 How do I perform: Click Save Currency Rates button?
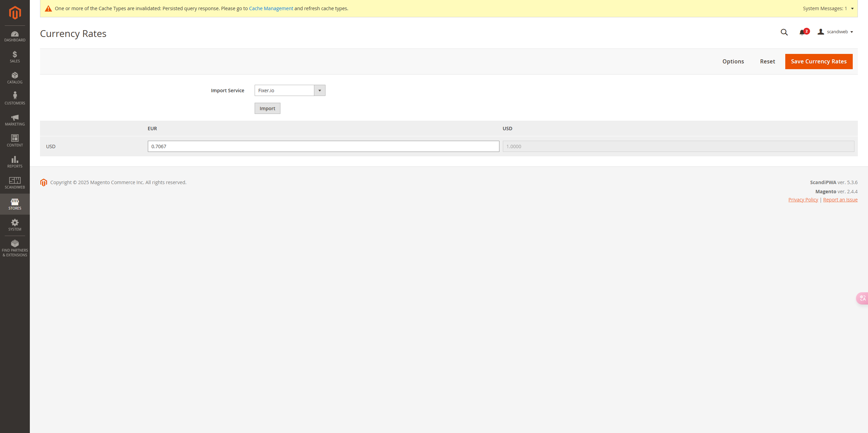[818, 61]
